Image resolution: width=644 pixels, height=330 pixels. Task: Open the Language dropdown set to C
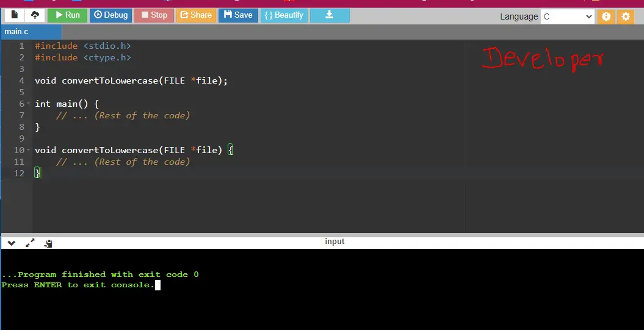[567, 17]
